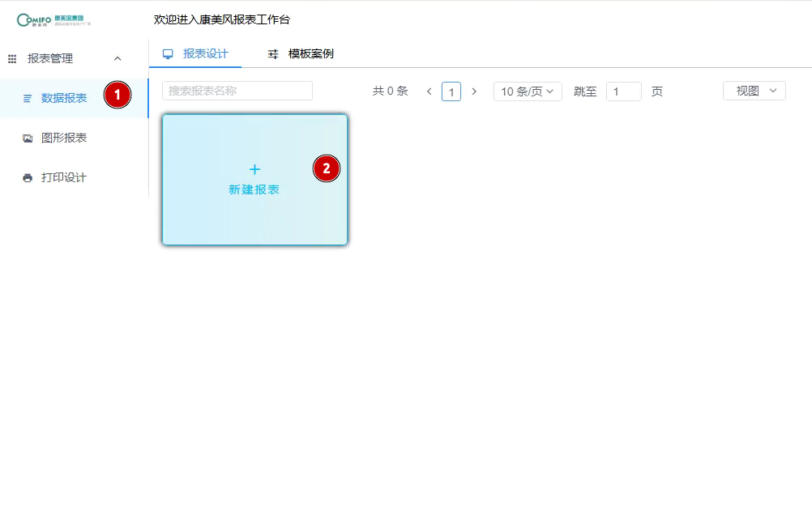Image resolution: width=812 pixels, height=506 pixels.
Task: Open the 视图 dropdown
Action: click(x=754, y=91)
